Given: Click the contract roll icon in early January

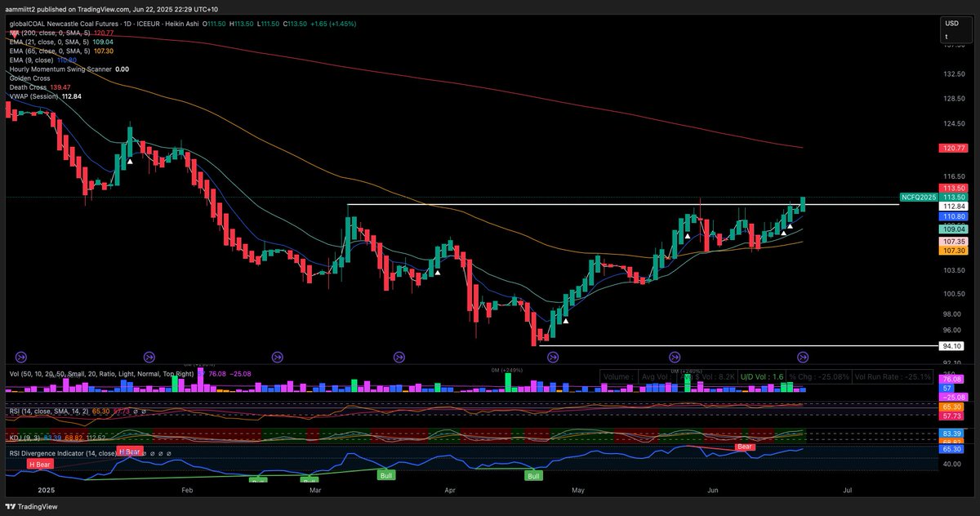Looking at the screenshot, I should pyautogui.click(x=21, y=356).
